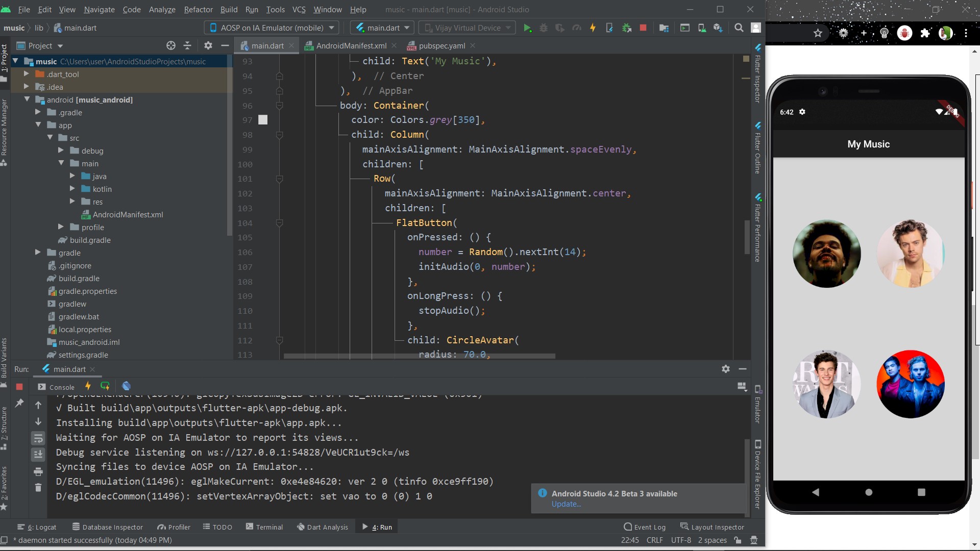Click the grey color swatch on line 97
980x551 pixels.
(263, 120)
